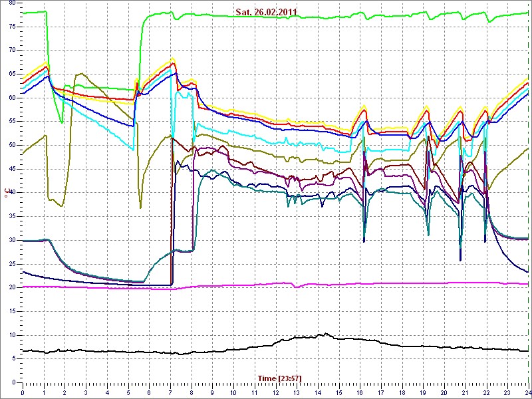Click hour '2' on the time axis
This screenshot has width=532, height=399.
pyautogui.click(x=65, y=392)
